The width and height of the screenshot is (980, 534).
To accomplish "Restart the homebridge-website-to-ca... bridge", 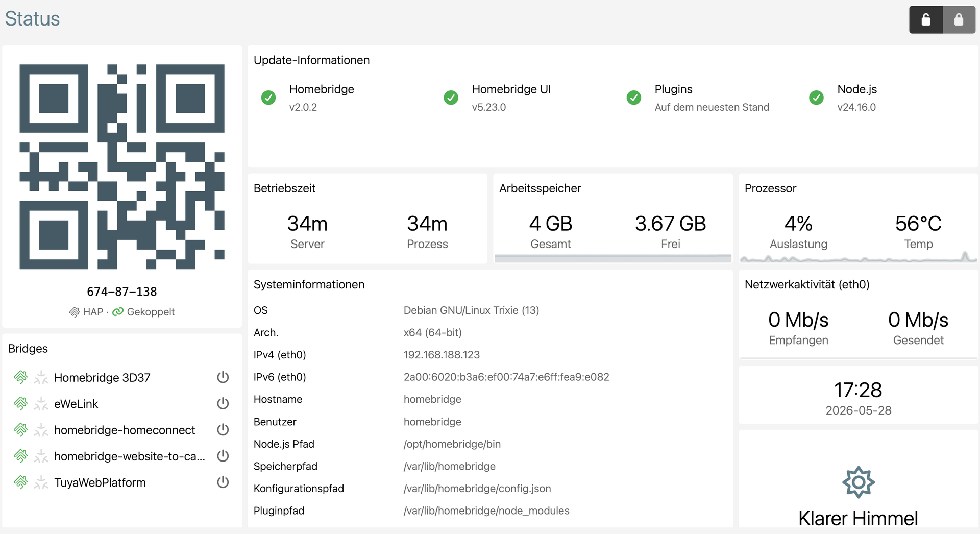I will pos(223,456).
